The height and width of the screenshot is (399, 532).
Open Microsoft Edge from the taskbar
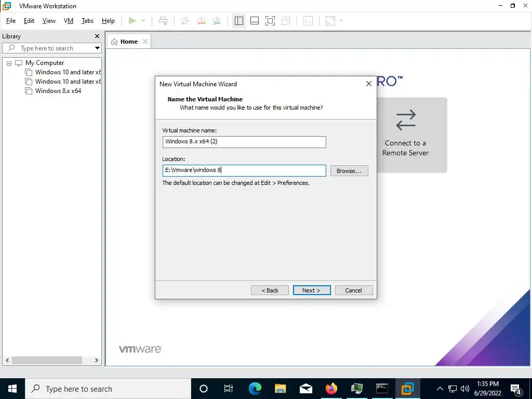pos(255,389)
